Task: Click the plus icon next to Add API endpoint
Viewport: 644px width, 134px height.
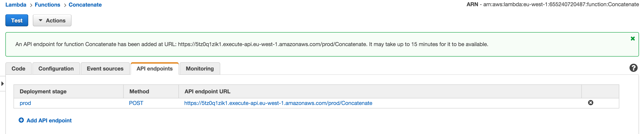Action: [x=21, y=120]
